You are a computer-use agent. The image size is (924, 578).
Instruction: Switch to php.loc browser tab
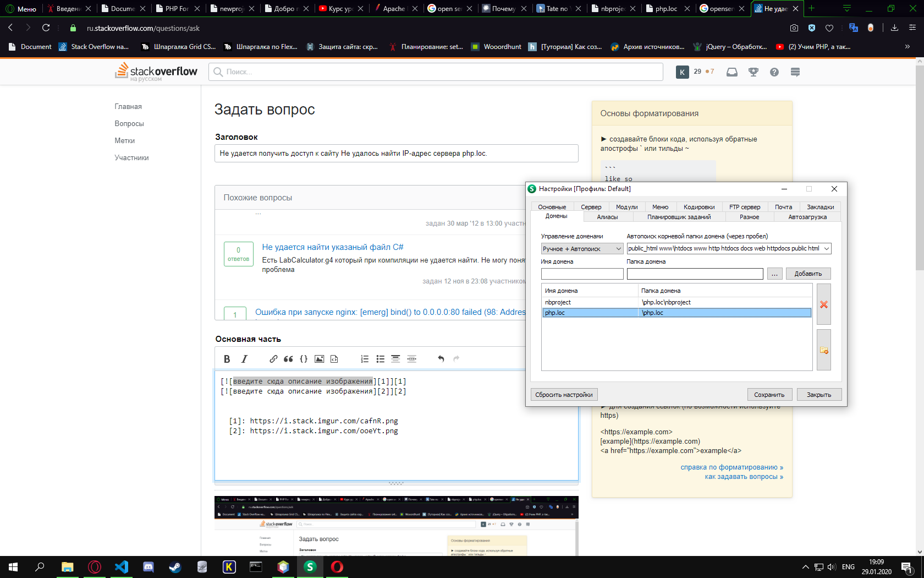[x=666, y=8]
